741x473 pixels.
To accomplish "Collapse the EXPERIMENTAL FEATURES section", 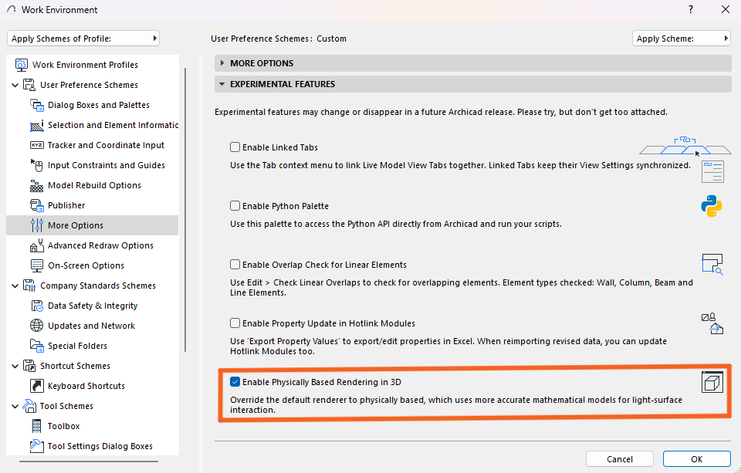I will click(473, 84).
